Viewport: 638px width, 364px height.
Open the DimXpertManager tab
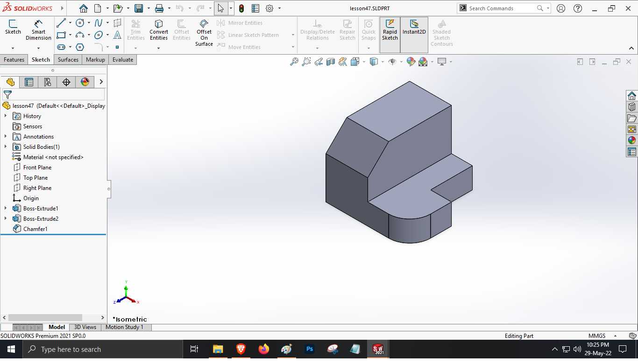point(66,82)
